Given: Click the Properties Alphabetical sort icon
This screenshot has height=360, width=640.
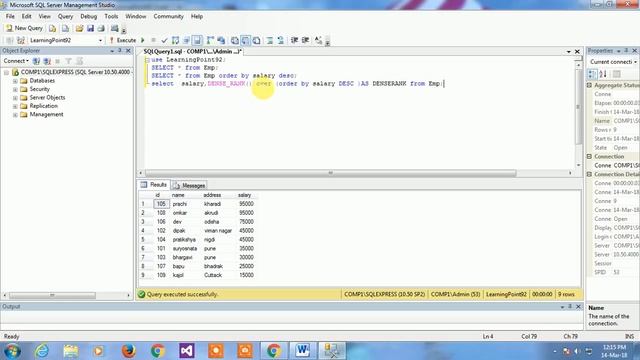Looking at the screenshot, I should tap(603, 74).
